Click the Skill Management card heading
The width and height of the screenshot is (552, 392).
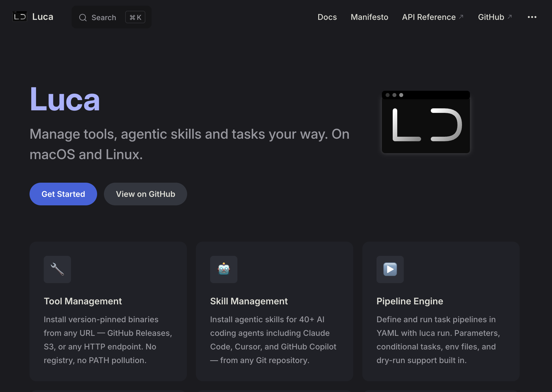point(249,301)
